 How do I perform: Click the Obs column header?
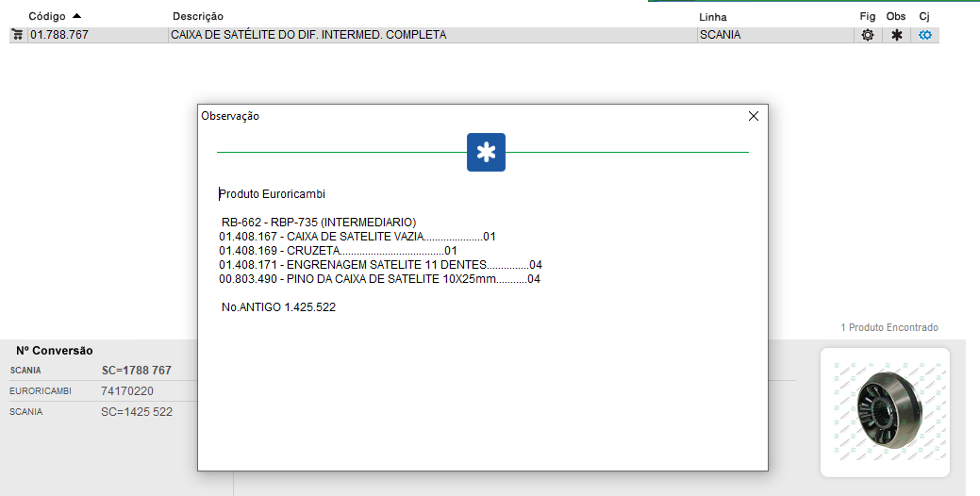[896, 17]
